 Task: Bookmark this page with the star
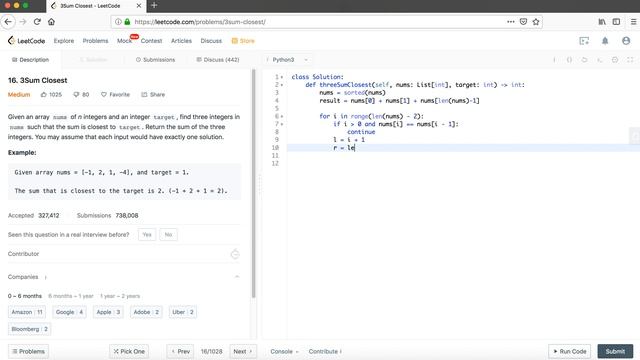[536, 22]
